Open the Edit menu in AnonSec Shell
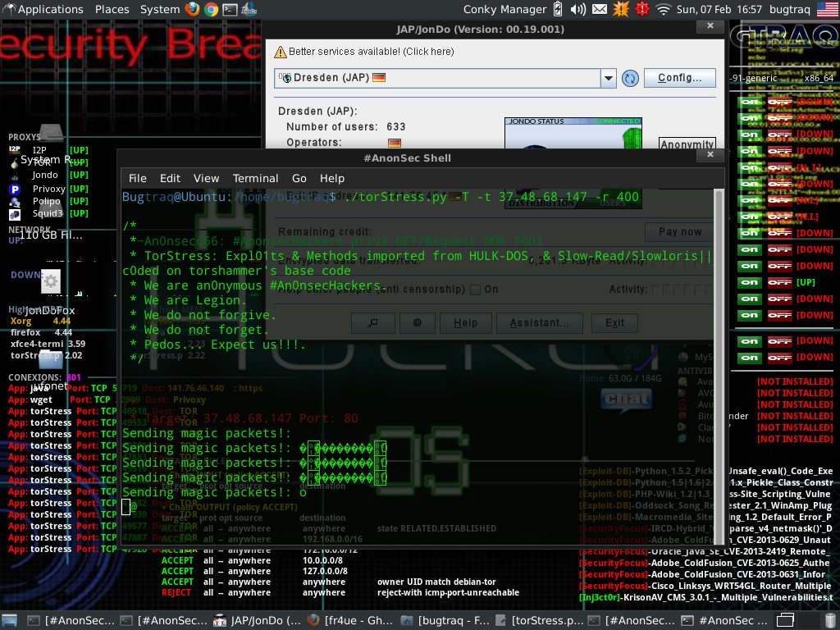Screen dimensions: 840x630 pos(170,178)
